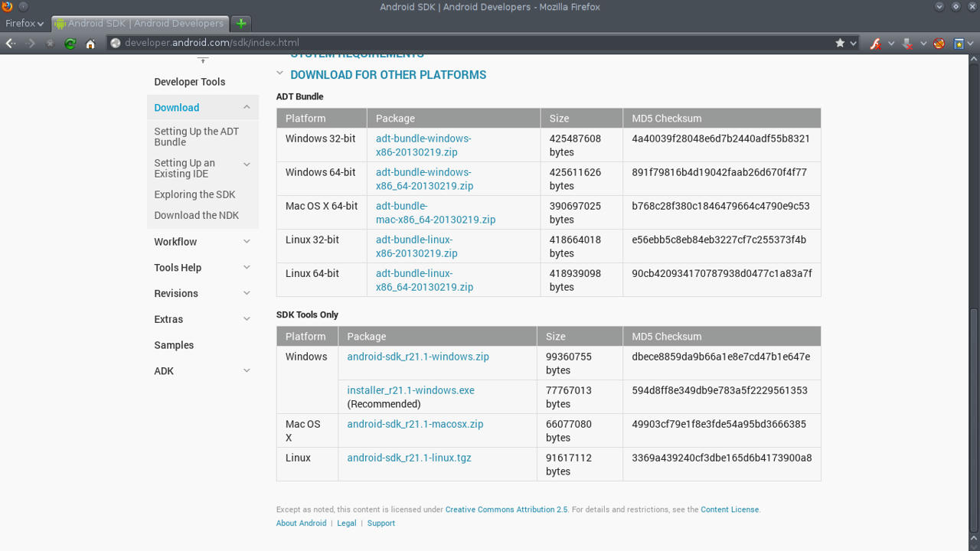Download adt-bundle-linux-x86-20130219.zip

coord(416,246)
